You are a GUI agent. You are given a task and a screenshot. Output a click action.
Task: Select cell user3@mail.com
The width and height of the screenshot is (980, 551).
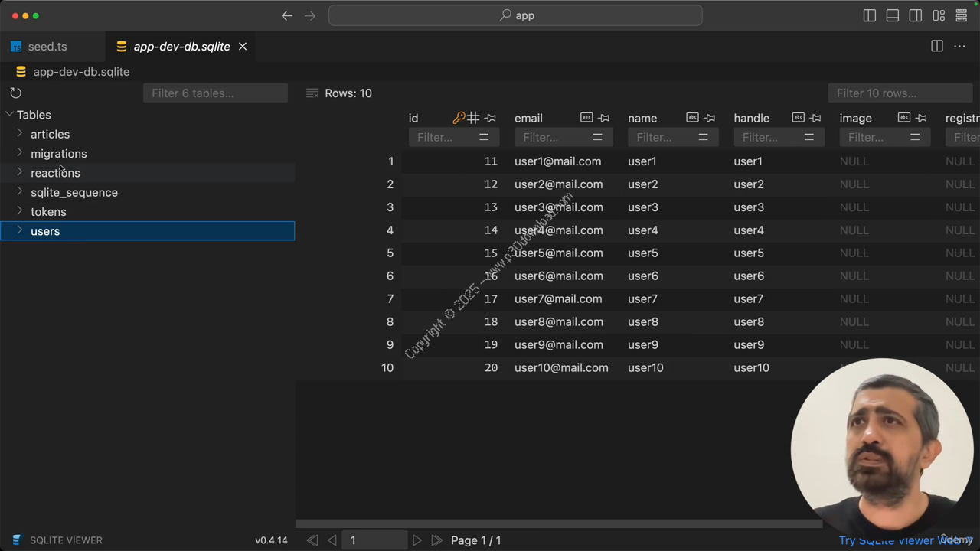coord(559,207)
